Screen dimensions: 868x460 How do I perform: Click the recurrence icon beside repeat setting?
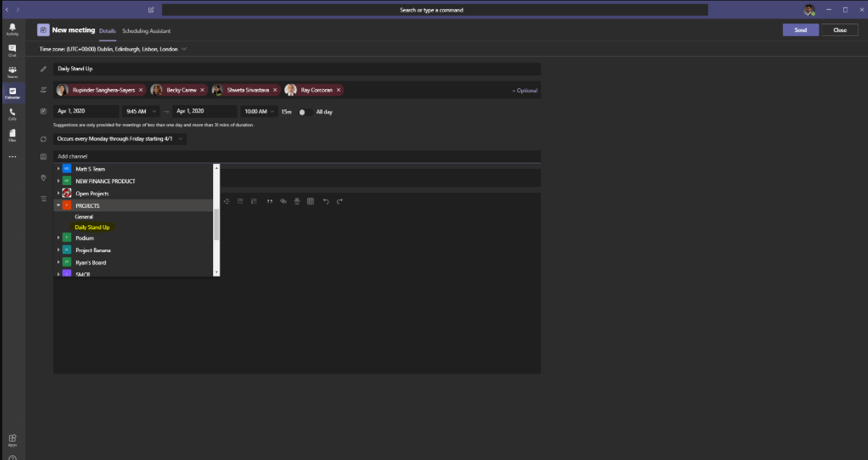[x=43, y=139]
